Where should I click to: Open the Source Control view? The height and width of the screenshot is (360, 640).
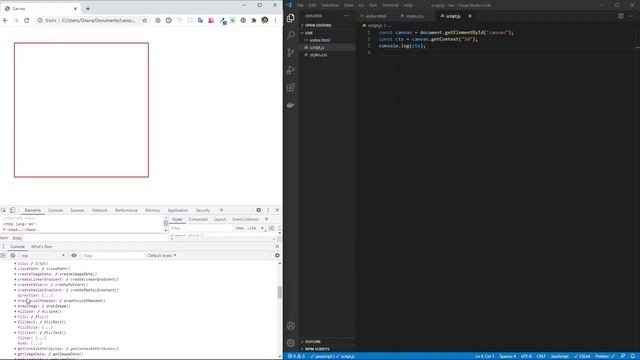click(x=291, y=52)
